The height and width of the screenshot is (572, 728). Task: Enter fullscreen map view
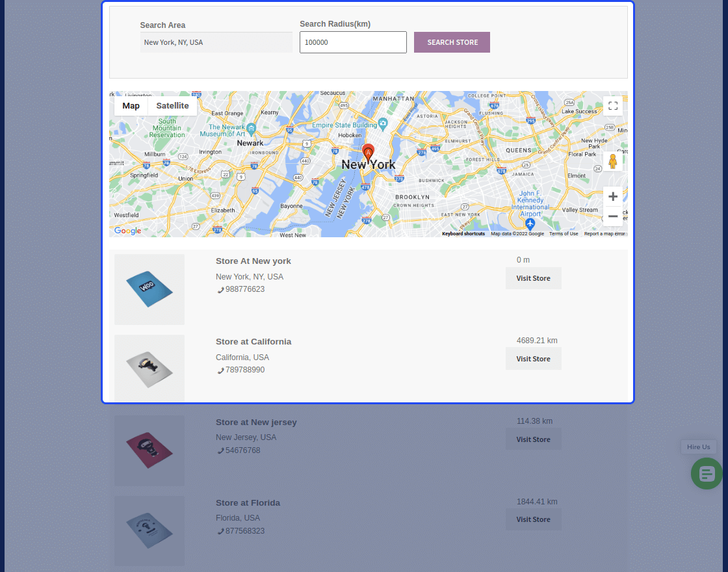(x=612, y=105)
